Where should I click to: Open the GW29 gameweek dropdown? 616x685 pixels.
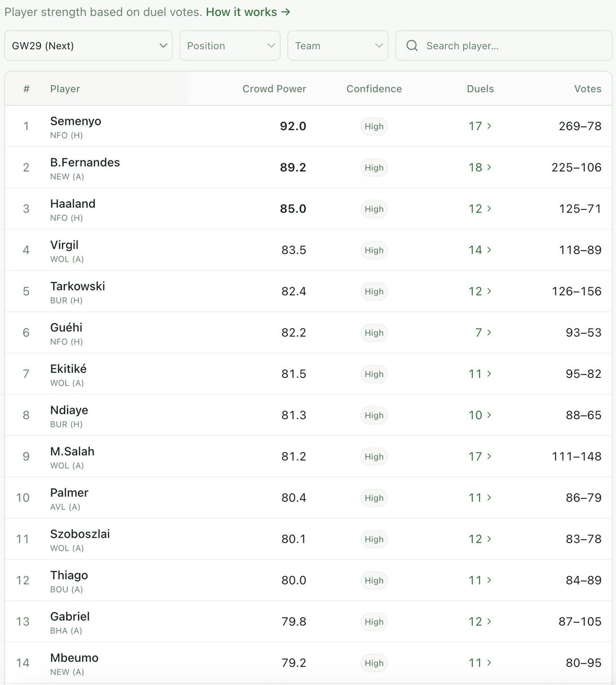[88, 46]
